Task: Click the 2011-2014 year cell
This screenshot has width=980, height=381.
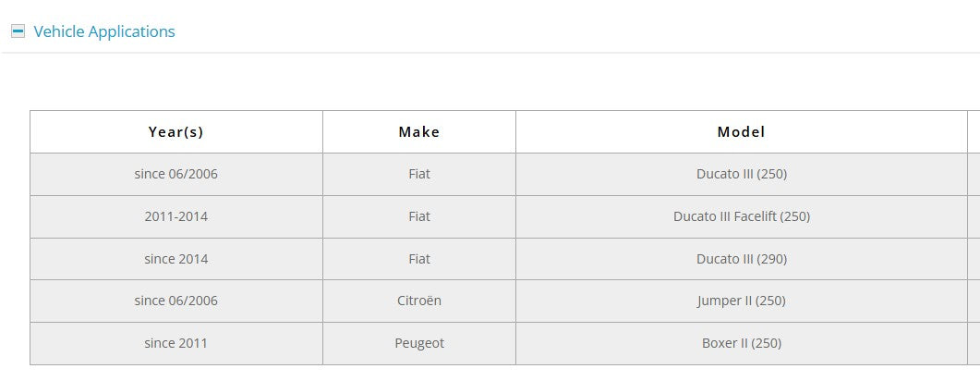Action: pos(175,216)
